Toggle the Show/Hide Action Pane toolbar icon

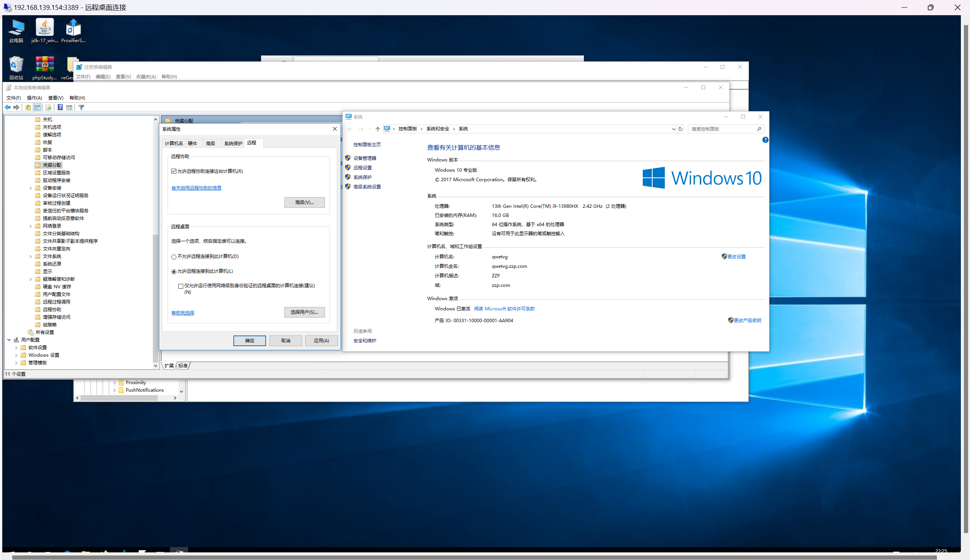(69, 107)
